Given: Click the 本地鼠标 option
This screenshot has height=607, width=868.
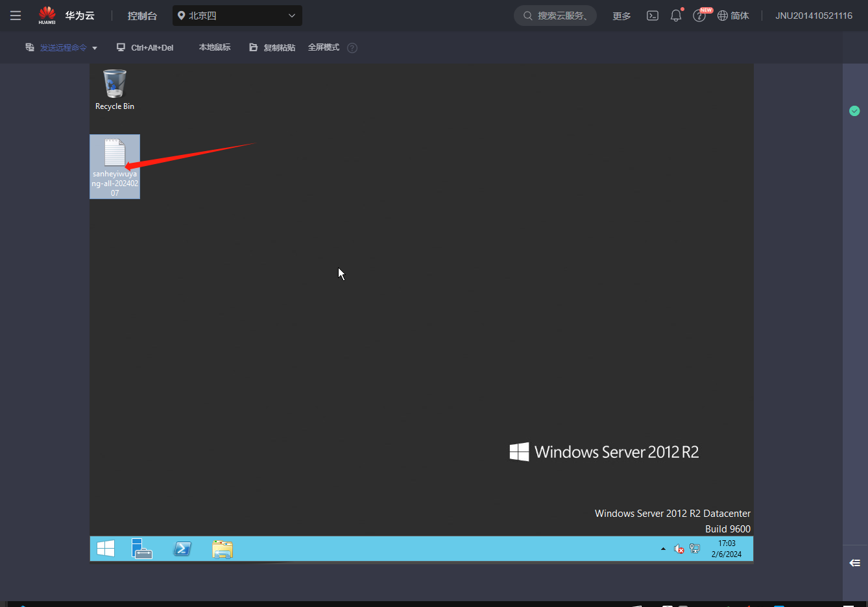Looking at the screenshot, I should (215, 47).
